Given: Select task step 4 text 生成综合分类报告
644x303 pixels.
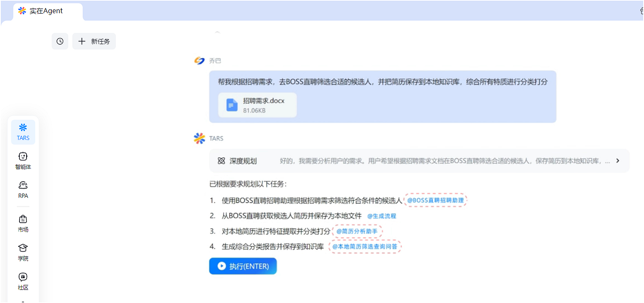Looking at the screenshot, I should (273, 246).
